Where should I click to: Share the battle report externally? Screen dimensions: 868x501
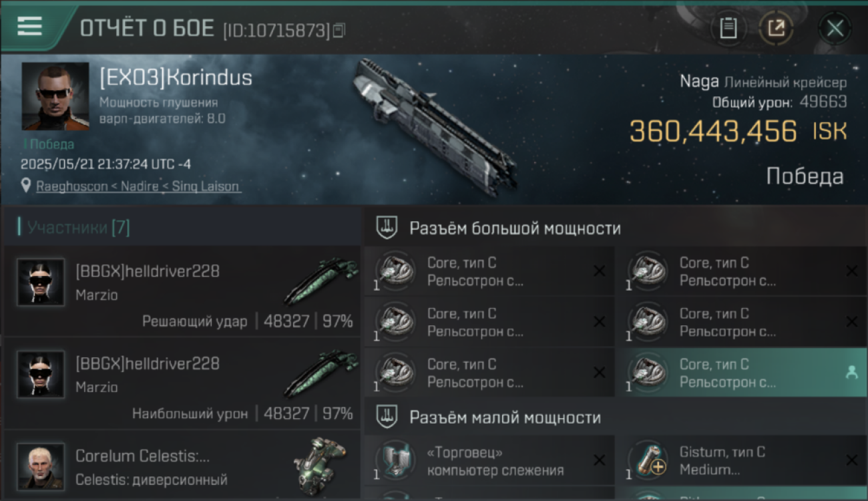coord(776,29)
